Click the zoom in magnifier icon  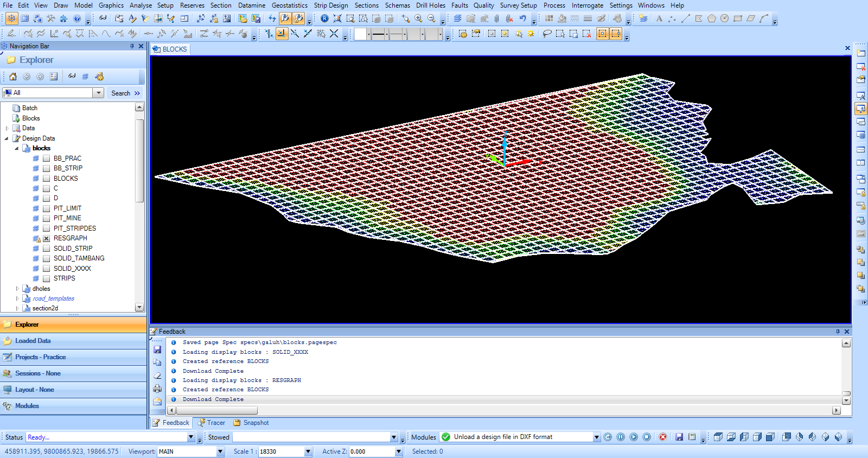coord(418,18)
